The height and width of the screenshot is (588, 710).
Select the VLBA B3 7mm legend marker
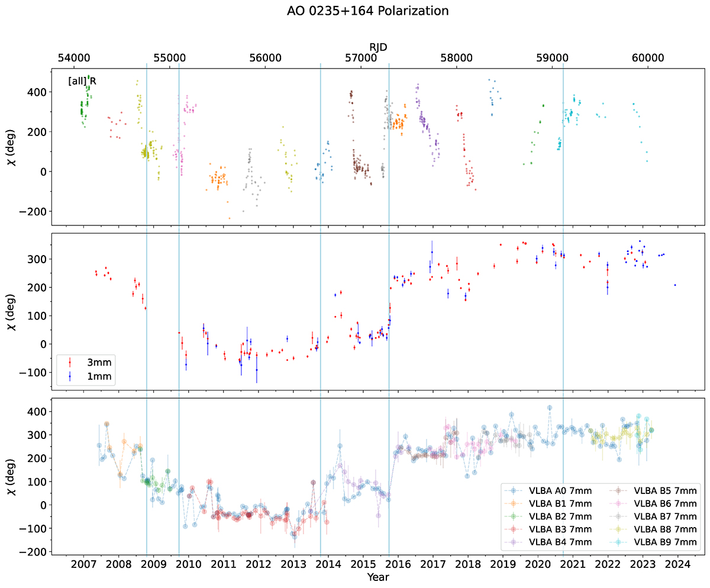click(x=514, y=529)
